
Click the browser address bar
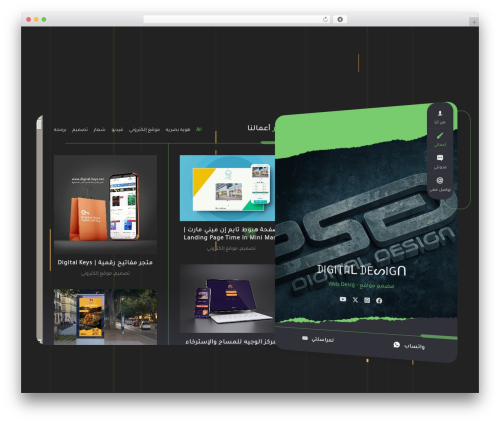237,20
